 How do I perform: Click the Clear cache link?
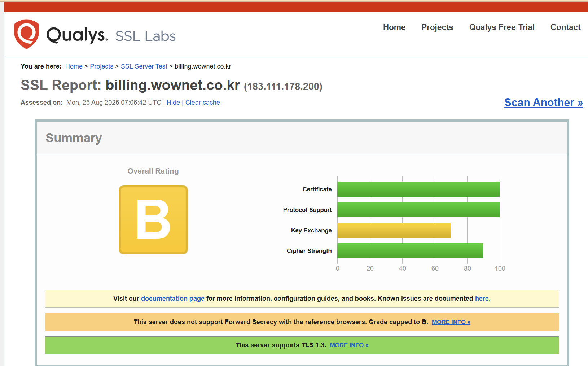[202, 103]
